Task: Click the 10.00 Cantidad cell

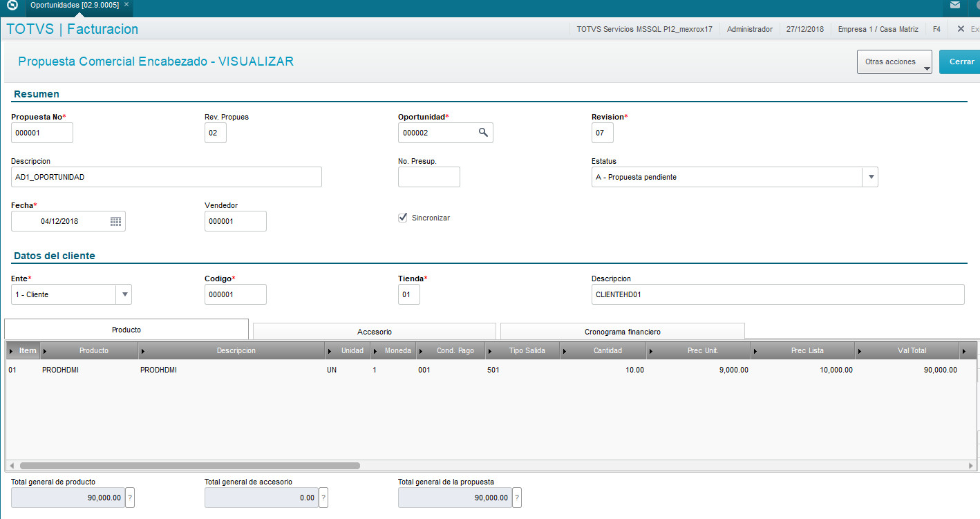Action: (x=634, y=370)
